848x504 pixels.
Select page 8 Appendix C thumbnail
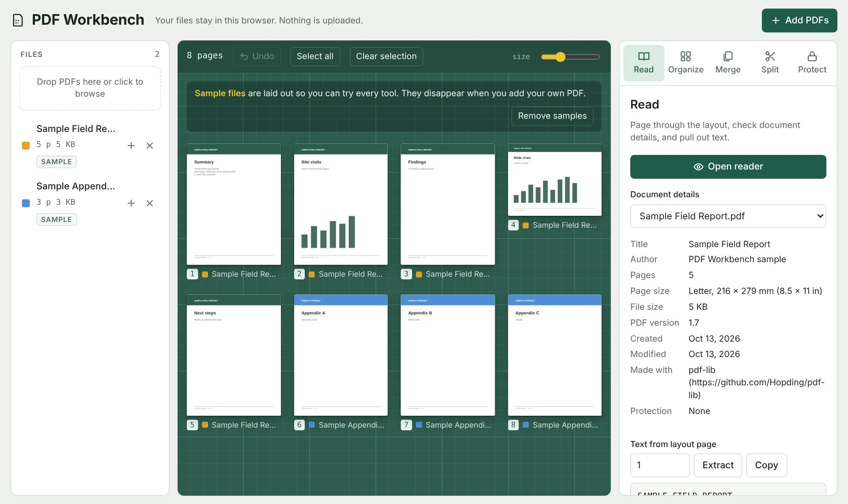(555, 355)
